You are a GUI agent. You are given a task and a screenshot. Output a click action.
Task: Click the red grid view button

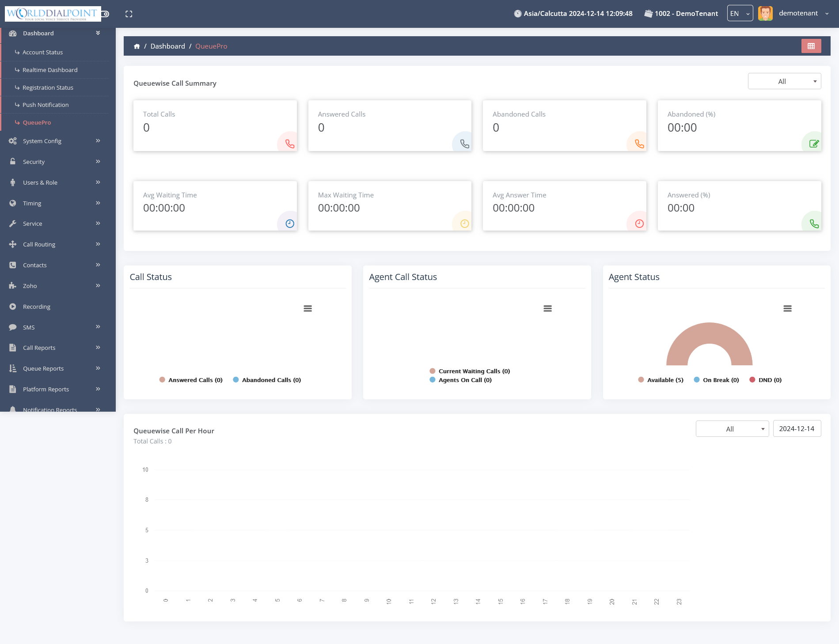[x=811, y=46]
